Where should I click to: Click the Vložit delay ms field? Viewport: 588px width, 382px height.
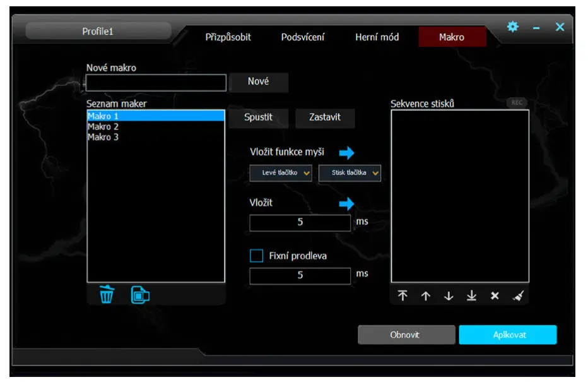pos(300,222)
